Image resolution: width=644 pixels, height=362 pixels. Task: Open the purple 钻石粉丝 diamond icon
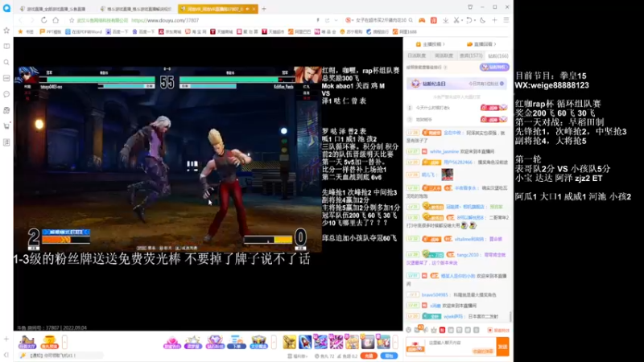tap(215, 342)
